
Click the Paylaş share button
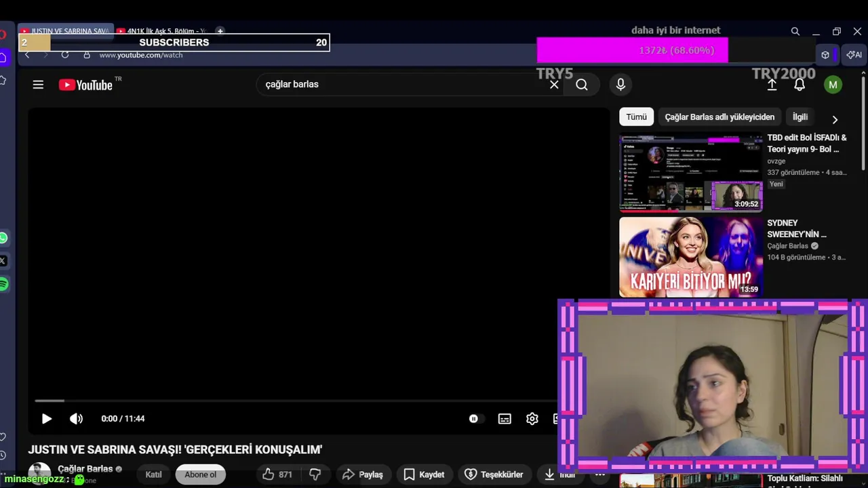click(363, 474)
